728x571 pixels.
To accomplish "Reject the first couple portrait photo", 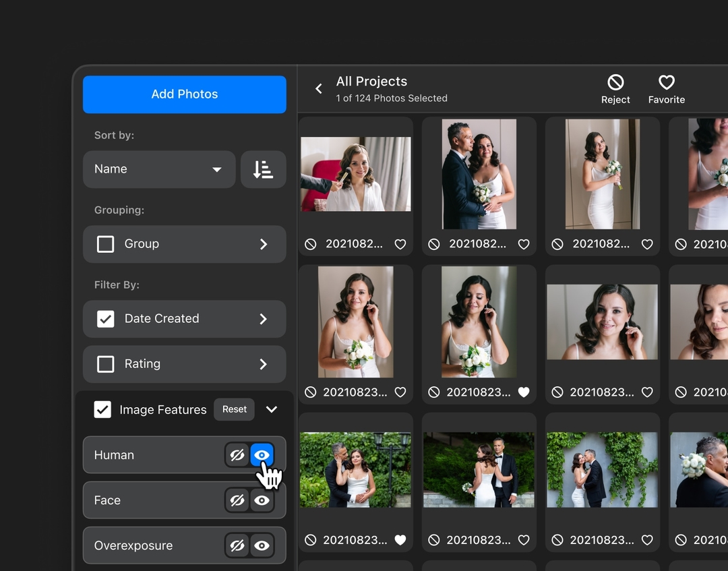I will (x=433, y=244).
